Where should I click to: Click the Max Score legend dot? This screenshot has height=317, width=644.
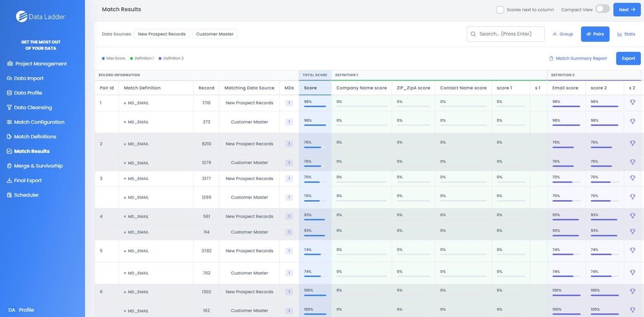[x=103, y=59]
